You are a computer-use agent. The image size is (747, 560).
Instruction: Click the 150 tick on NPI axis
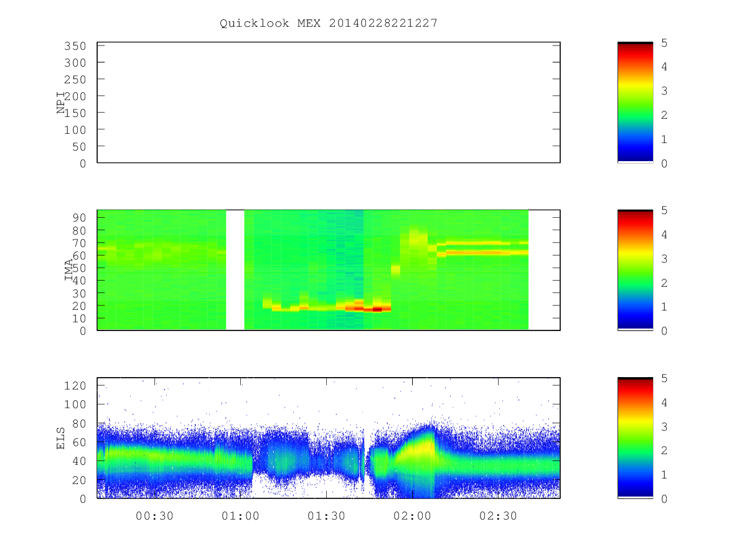(75, 113)
